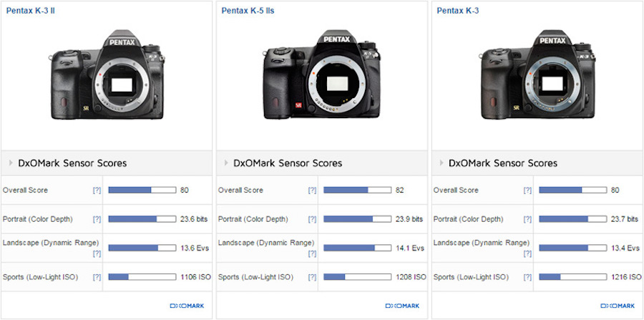Image resolution: width=644 pixels, height=320 pixels.
Task: Open help for K-3 II Sports Low-Light ISO
Action: click(97, 277)
